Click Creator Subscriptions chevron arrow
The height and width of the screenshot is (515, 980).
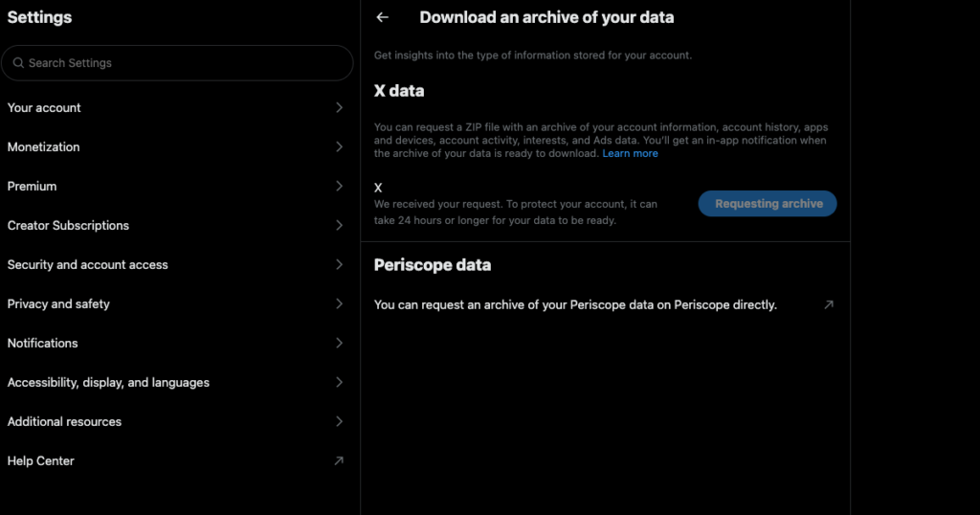pyautogui.click(x=339, y=226)
